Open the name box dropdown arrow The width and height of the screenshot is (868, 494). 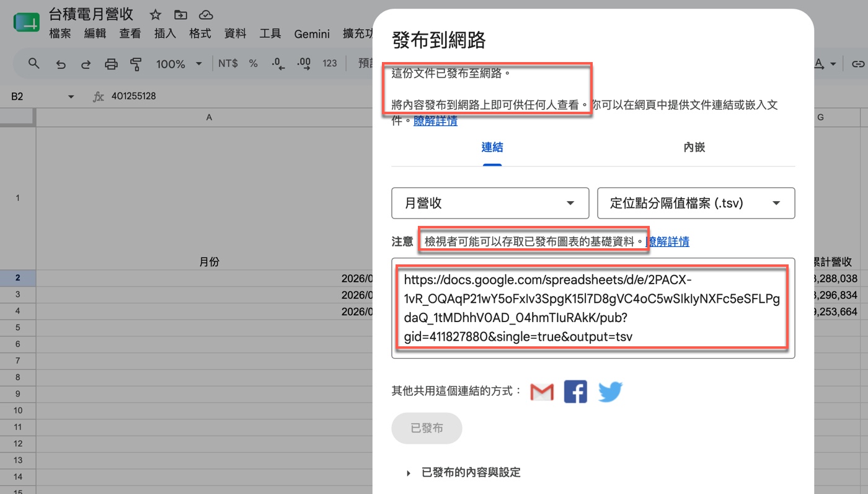click(71, 97)
